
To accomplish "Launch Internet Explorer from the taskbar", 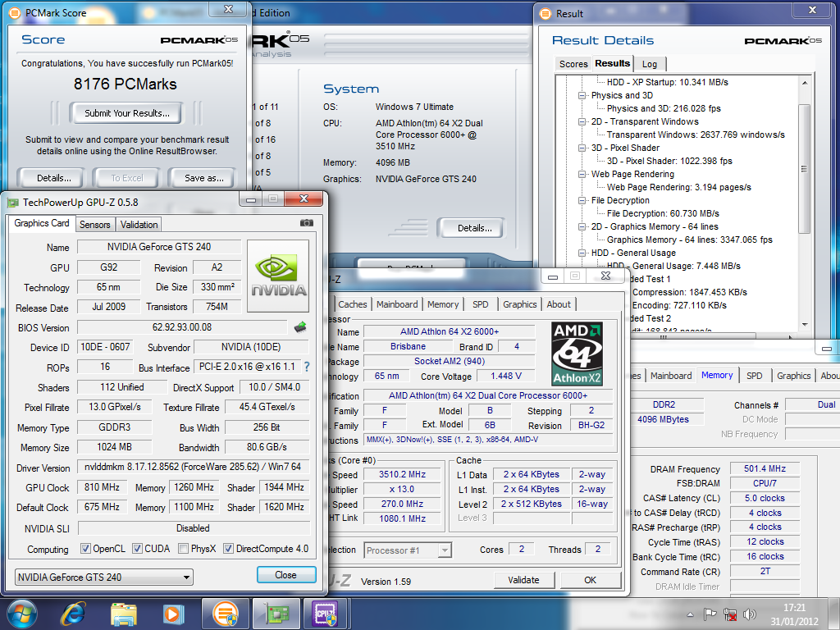I will point(74,614).
